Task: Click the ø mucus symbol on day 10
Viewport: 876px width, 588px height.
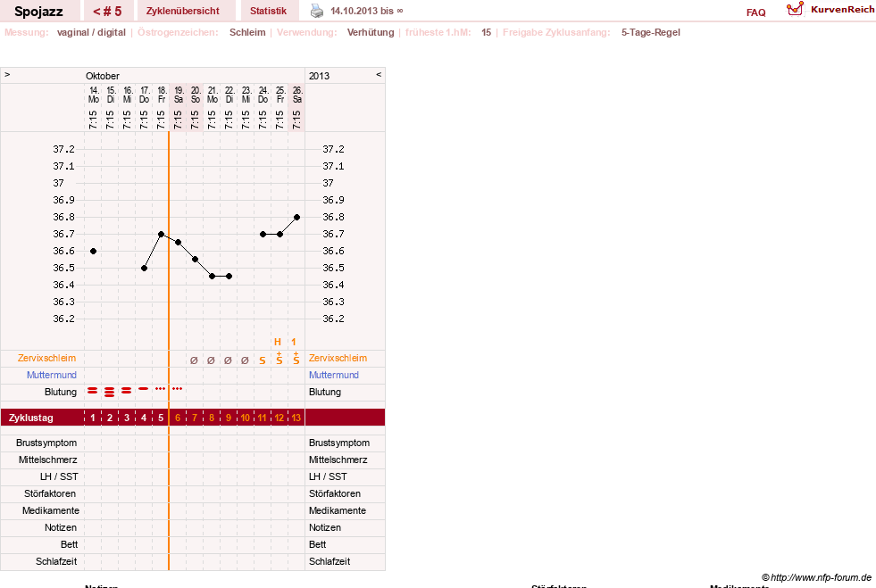Action: click(x=245, y=360)
